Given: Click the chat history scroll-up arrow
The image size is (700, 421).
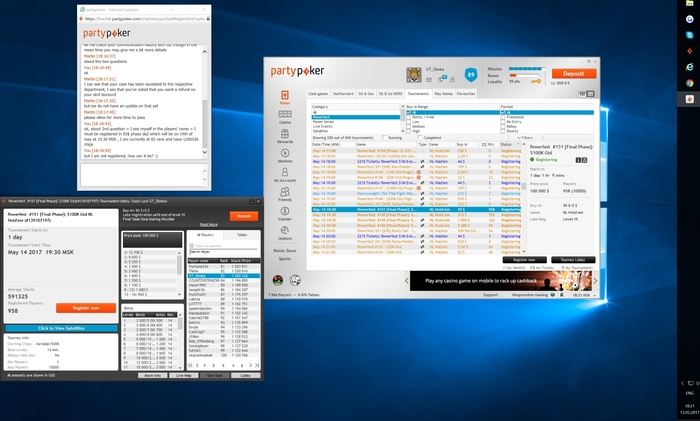Looking at the screenshot, I should coord(205,52).
